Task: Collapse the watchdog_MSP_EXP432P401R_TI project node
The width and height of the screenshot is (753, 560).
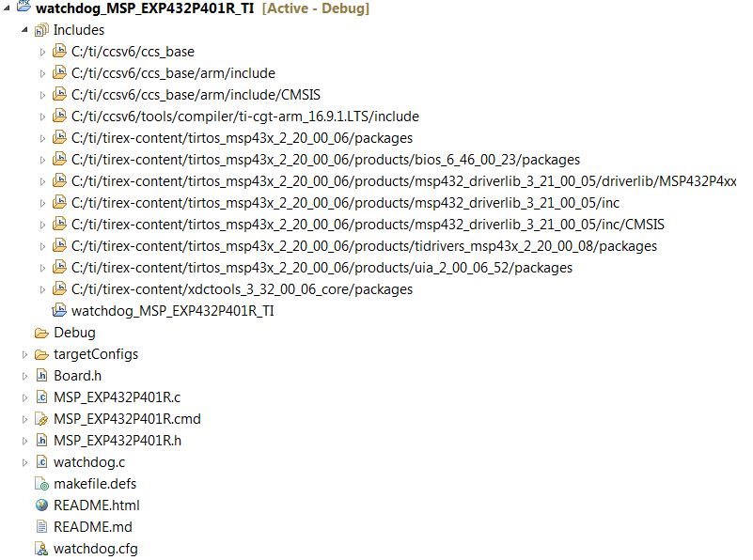Action: point(7,8)
